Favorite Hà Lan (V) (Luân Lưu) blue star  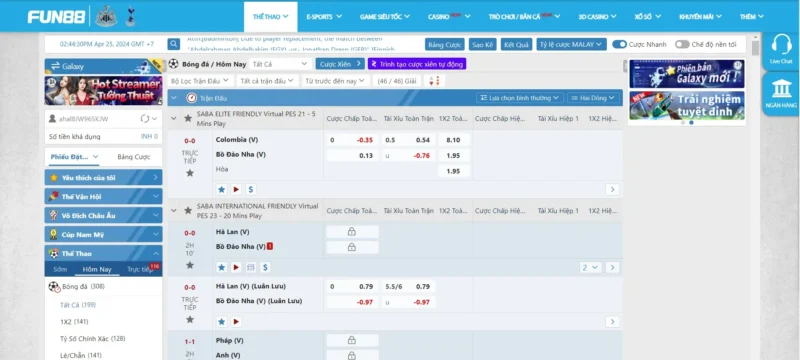pyautogui.click(x=221, y=322)
